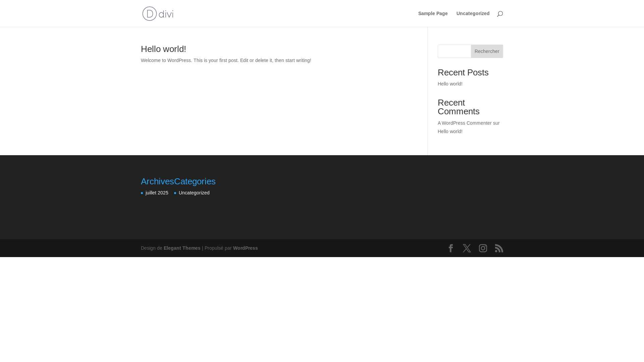644x362 pixels.
Task: Click the Divi logo in header
Action: (158, 13)
